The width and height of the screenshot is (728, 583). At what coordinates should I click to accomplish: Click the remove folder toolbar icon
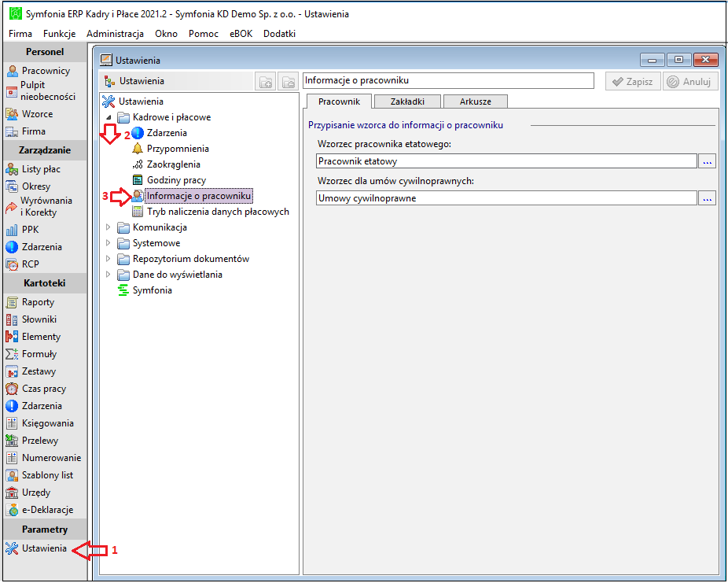pyautogui.click(x=289, y=81)
